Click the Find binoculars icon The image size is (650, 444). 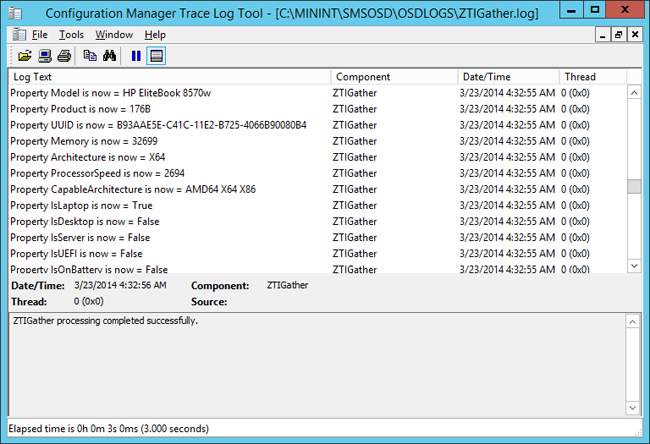(112, 56)
